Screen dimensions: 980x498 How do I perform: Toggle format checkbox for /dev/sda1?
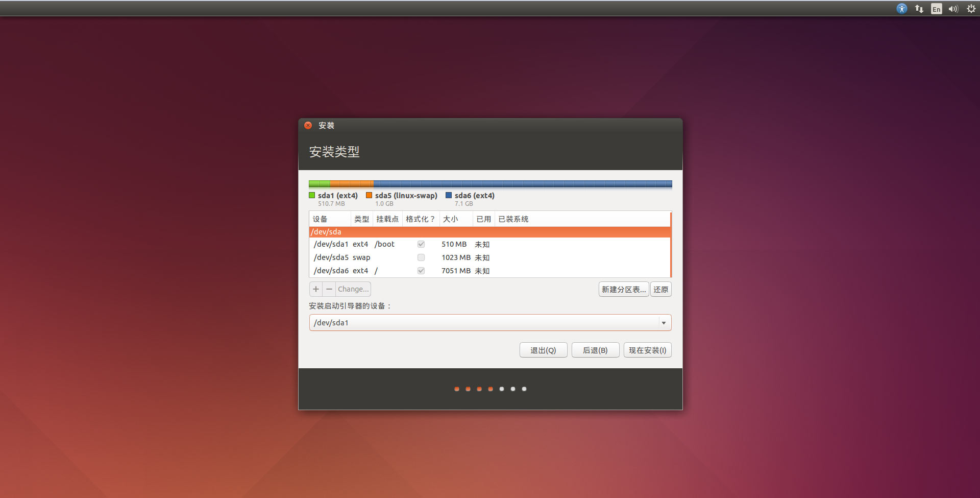pyautogui.click(x=421, y=244)
